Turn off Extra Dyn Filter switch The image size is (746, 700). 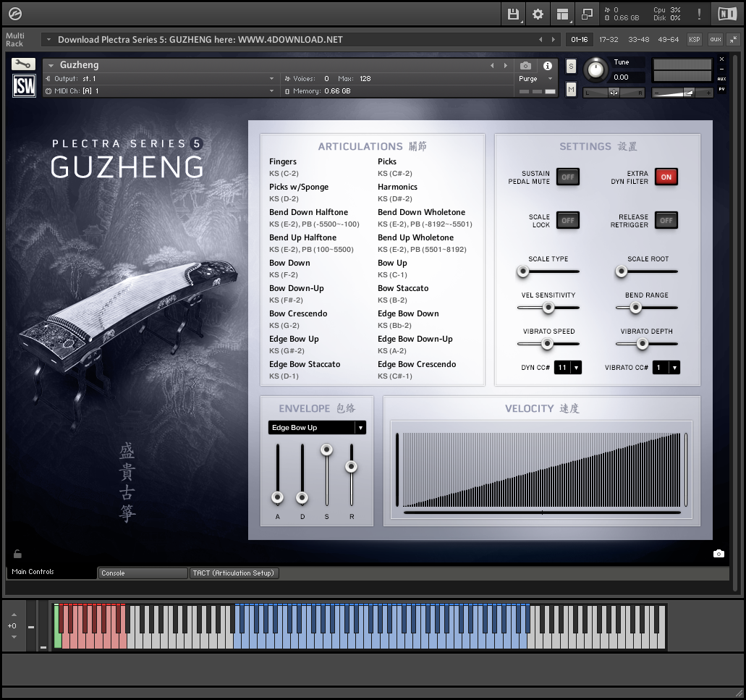666,177
